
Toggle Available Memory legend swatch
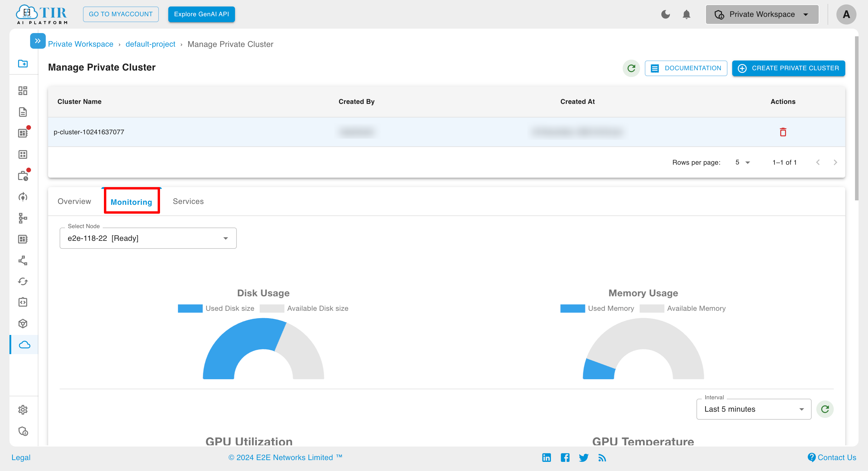(x=652, y=308)
